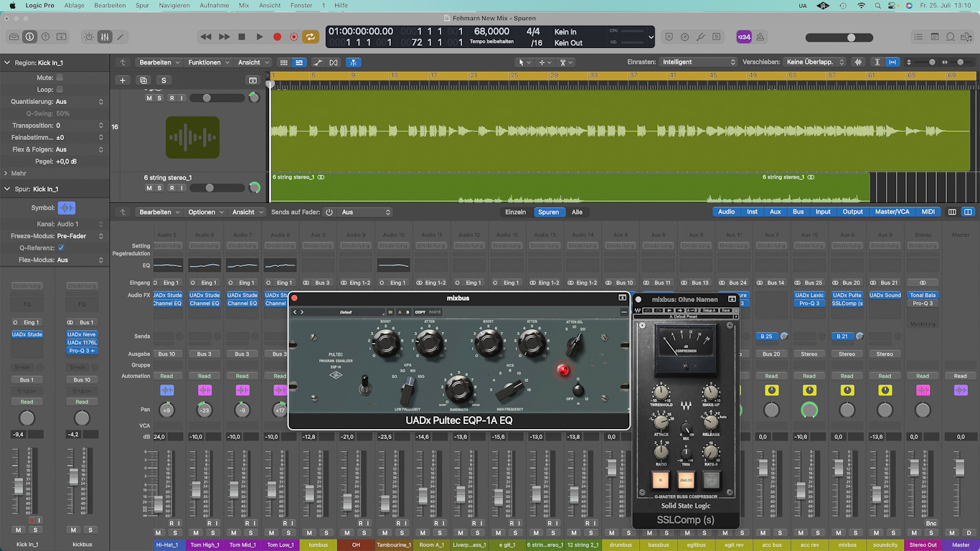Click the Play transport button
This screenshot has height=551, width=980.
(x=260, y=37)
